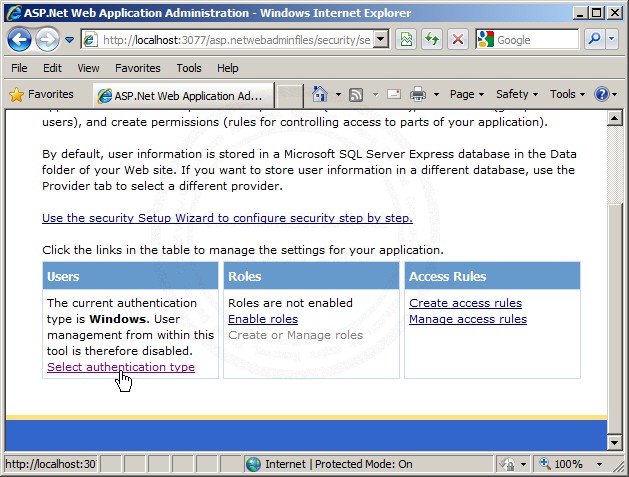Click the vertical scrollbar up arrow

[x=615, y=118]
